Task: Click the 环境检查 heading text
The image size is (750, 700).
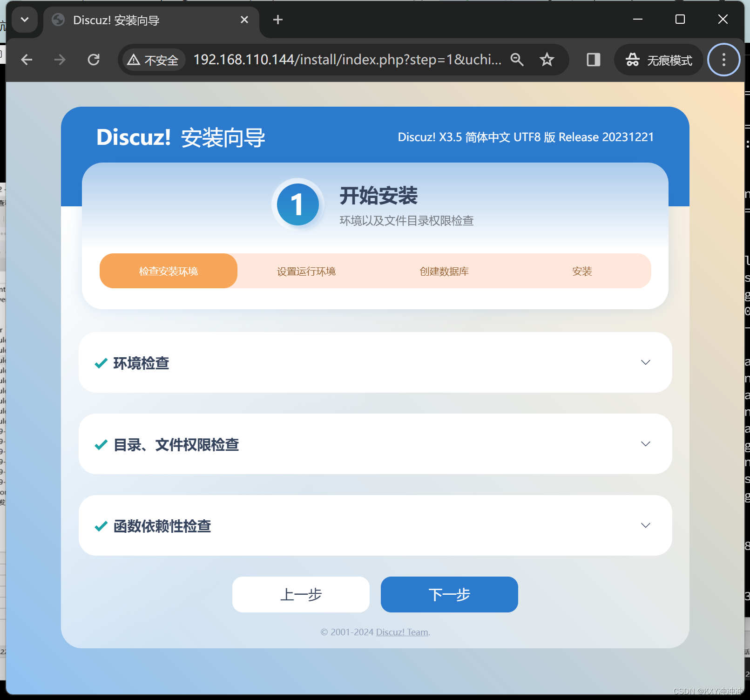Action: (141, 363)
